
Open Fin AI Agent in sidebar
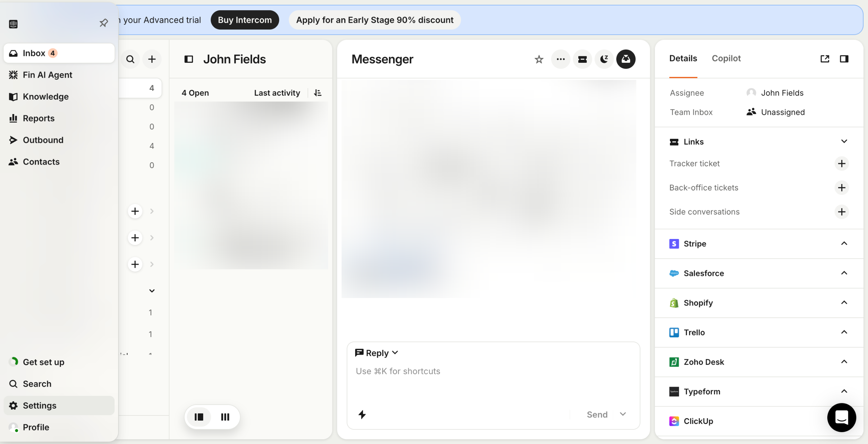47,75
